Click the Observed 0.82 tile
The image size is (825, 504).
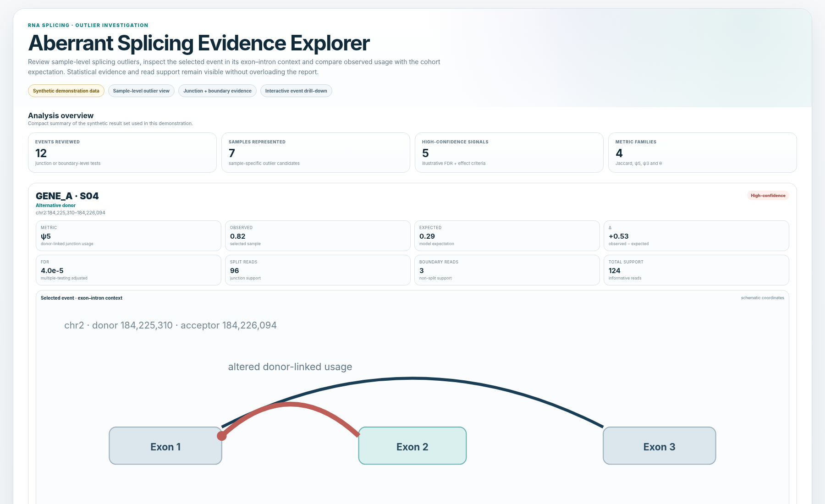(x=318, y=236)
